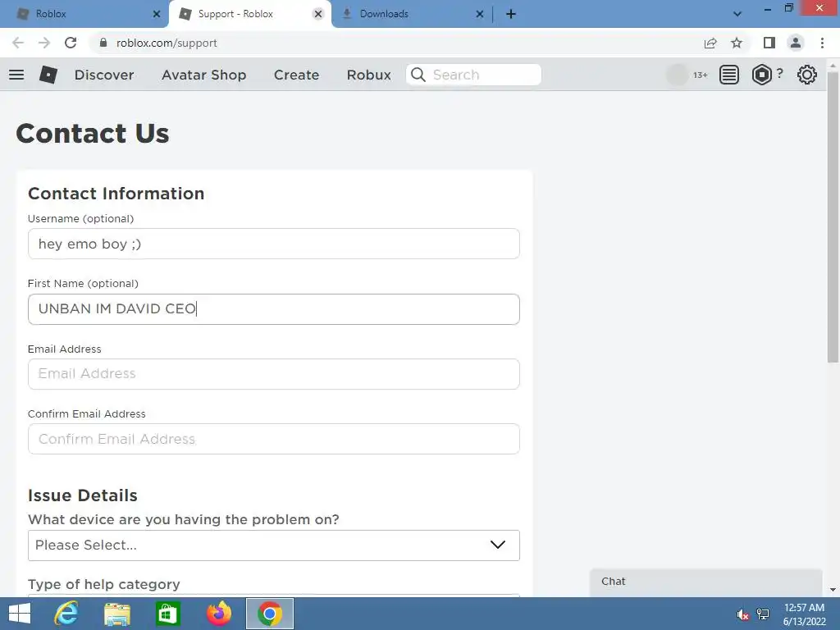
Task: Open the Robux balance hexagon icon
Action: 762,75
